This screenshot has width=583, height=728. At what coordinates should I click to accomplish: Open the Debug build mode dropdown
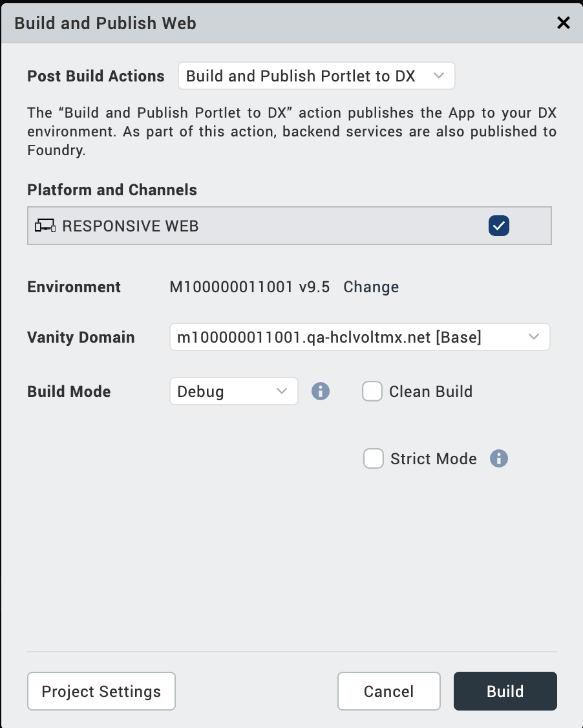coord(233,391)
